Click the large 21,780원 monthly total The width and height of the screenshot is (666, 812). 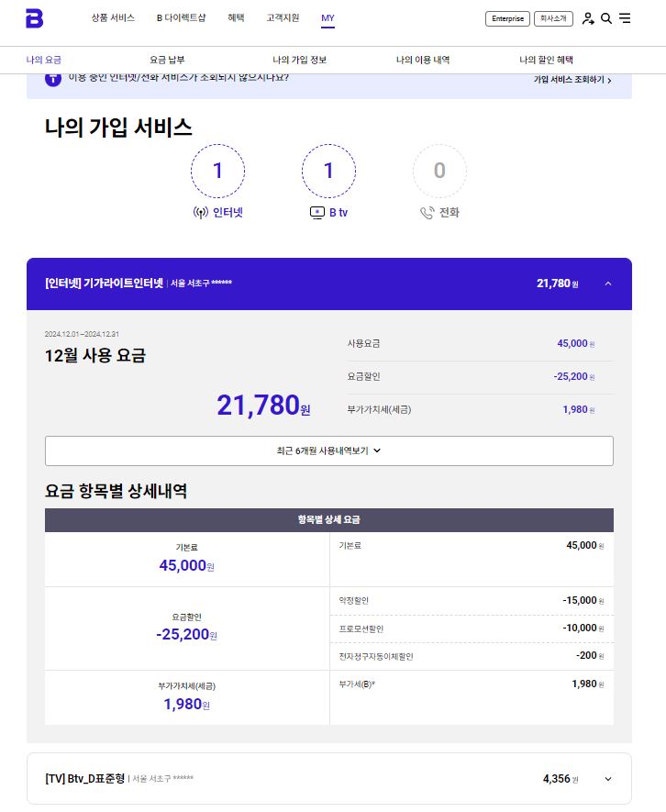[263, 405]
